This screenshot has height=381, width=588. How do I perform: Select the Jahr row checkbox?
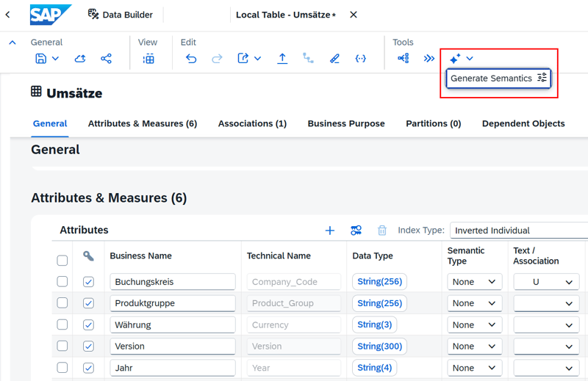click(62, 368)
